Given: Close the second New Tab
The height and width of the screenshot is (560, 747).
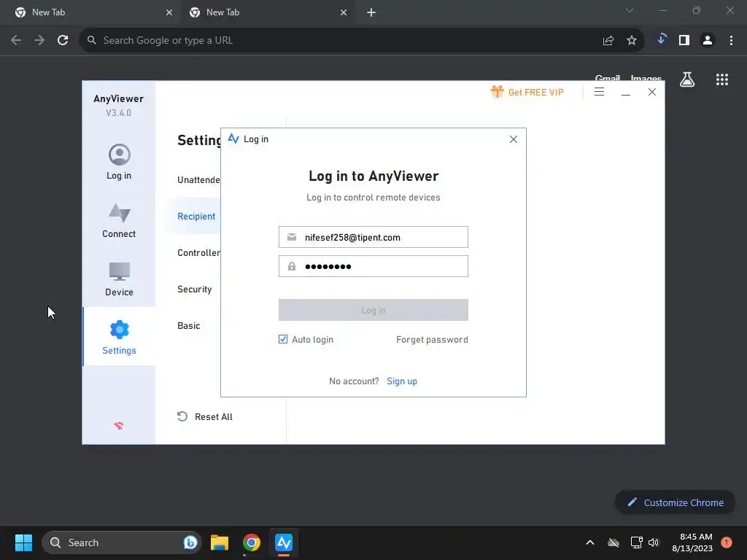Looking at the screenshot, I should 344,12.
